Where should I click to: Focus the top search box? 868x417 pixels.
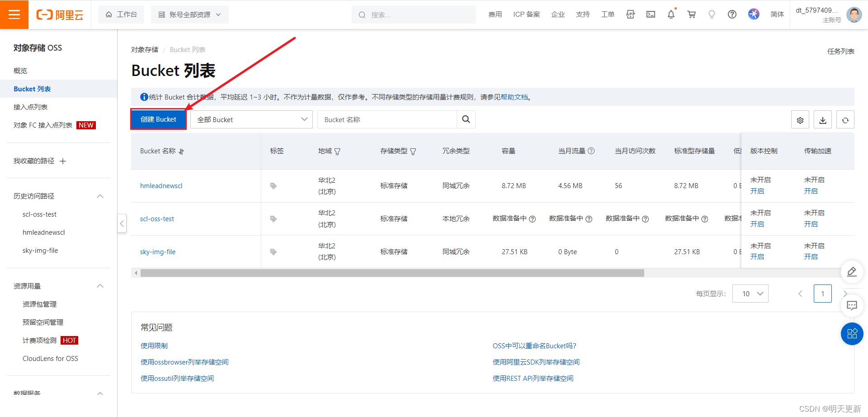(414, 14)
